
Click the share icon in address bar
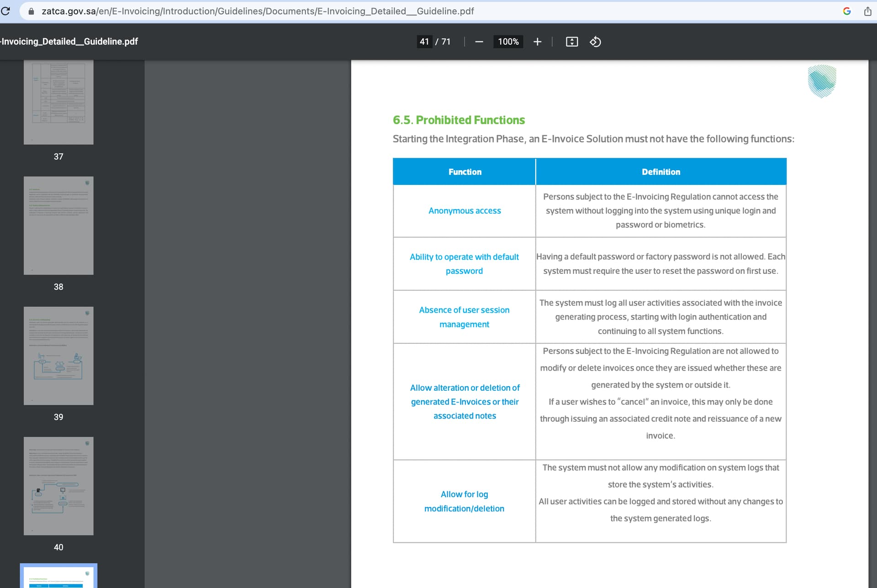867,11
